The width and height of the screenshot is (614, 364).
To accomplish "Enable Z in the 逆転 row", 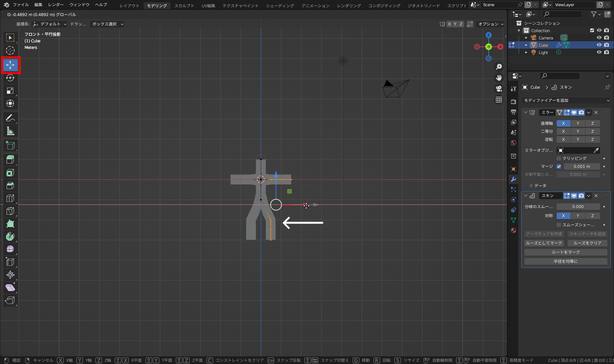I will point(592,139).
